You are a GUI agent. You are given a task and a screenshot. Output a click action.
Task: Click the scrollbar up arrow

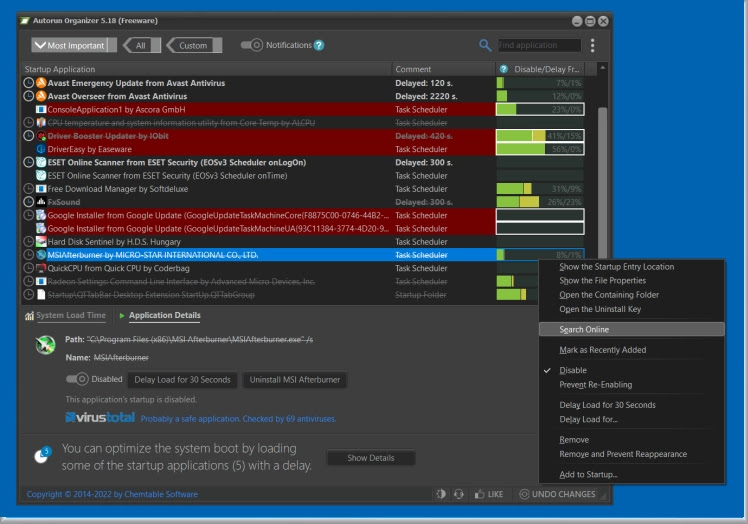(603, 68)
